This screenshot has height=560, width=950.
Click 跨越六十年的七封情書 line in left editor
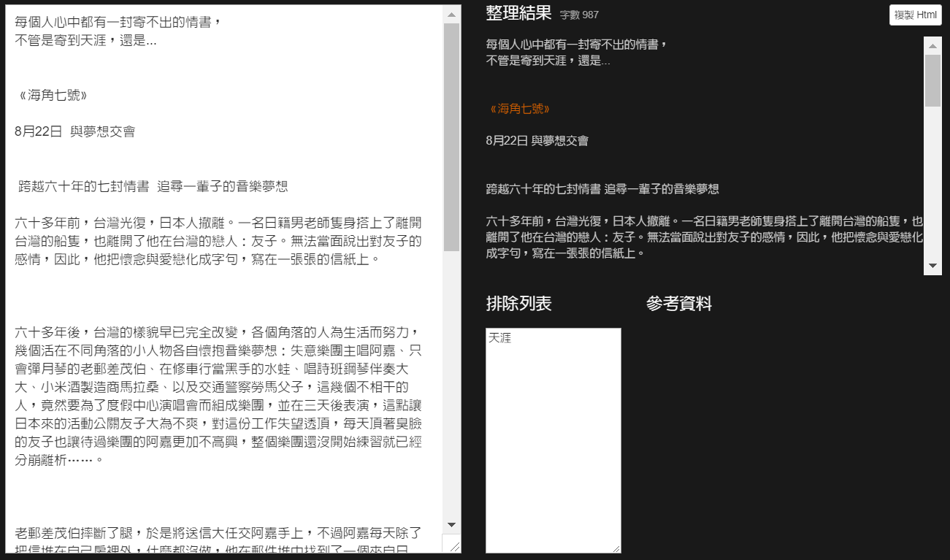pyautogui.click(x=153, y=186)
